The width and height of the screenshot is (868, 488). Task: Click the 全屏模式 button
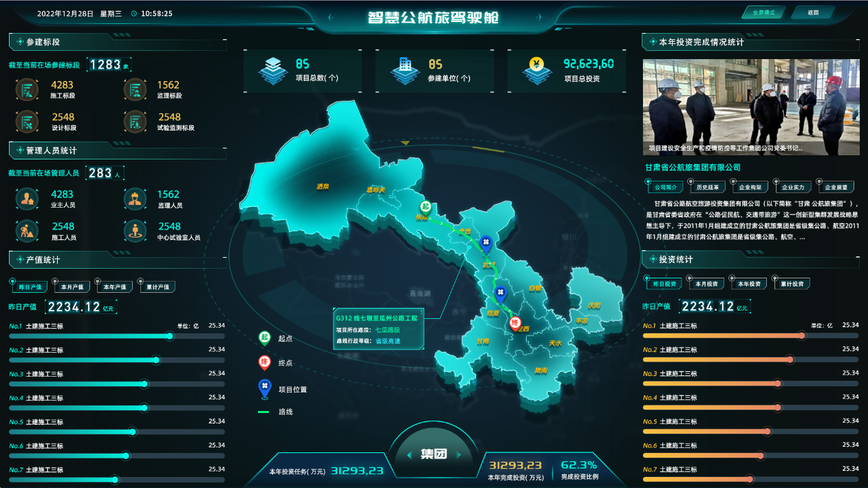click(763, 13)
